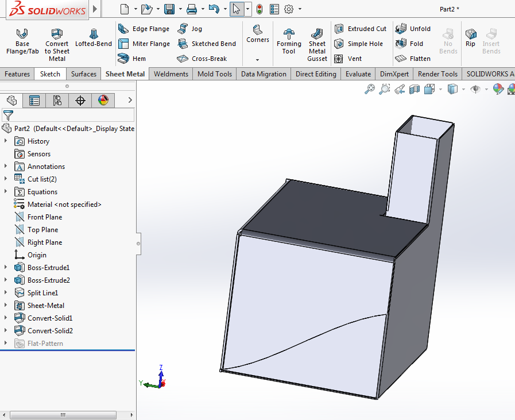Select Convert to Sheet Metal tool
This screenshot has width=515, height=420.
coord(57,45)
